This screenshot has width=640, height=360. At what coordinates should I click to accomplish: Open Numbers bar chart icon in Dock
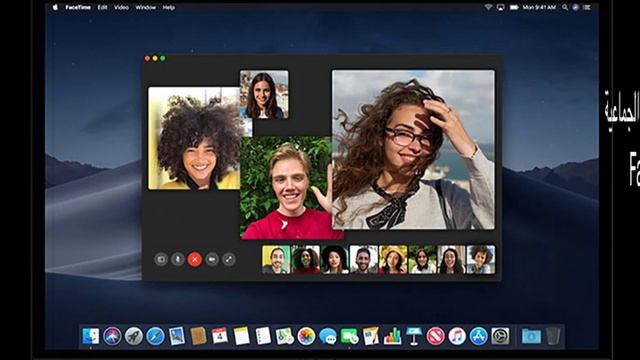392,336
